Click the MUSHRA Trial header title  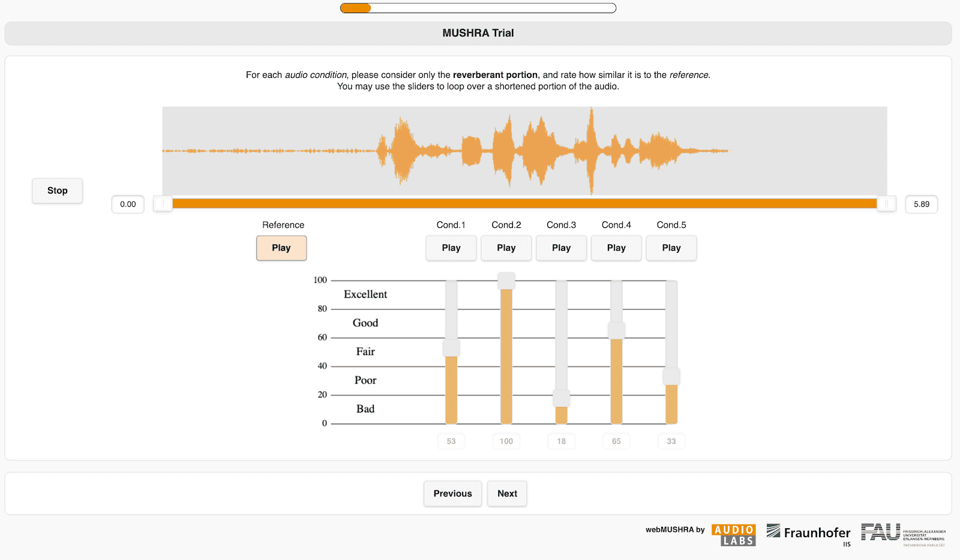tap(478, 33)
